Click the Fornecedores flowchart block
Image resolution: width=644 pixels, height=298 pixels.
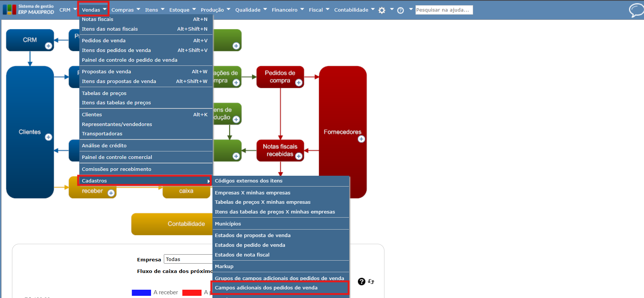click(343, 132)
